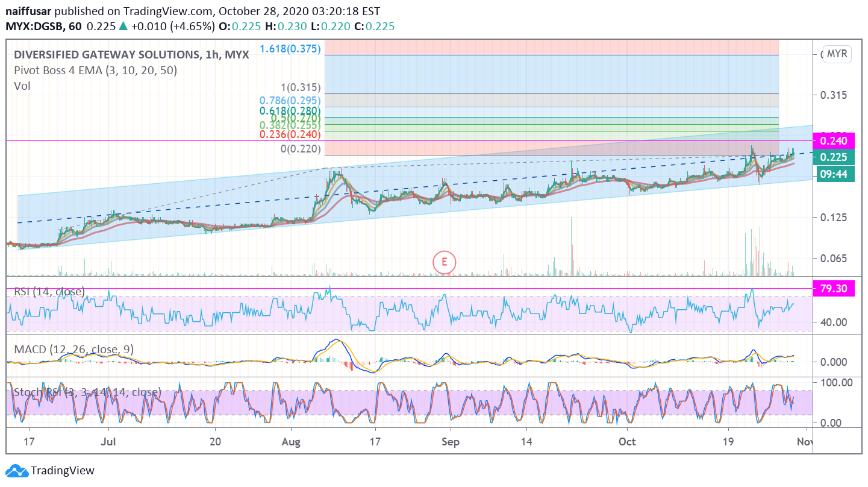Click the 'Aug' date on time axis
This screenshot has width=868, height=487.
click(292, 441)
